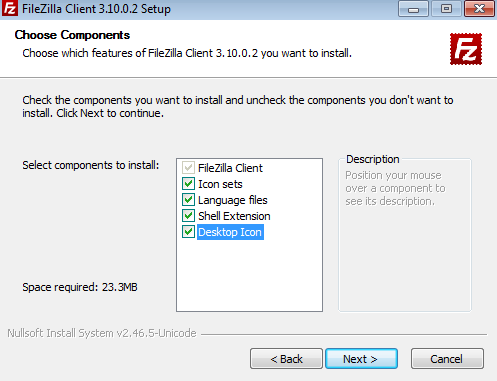Screen dimensions: 497x381
Task: Select the highlighted Desktop Icon label
Action: (x=230, y=232)
